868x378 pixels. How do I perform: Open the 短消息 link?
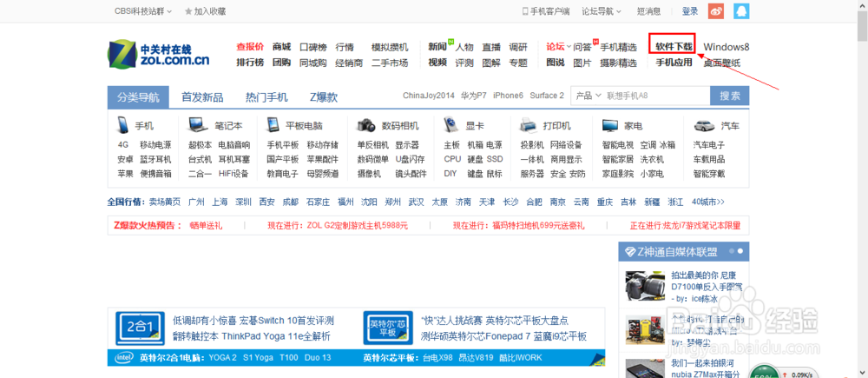648,11
